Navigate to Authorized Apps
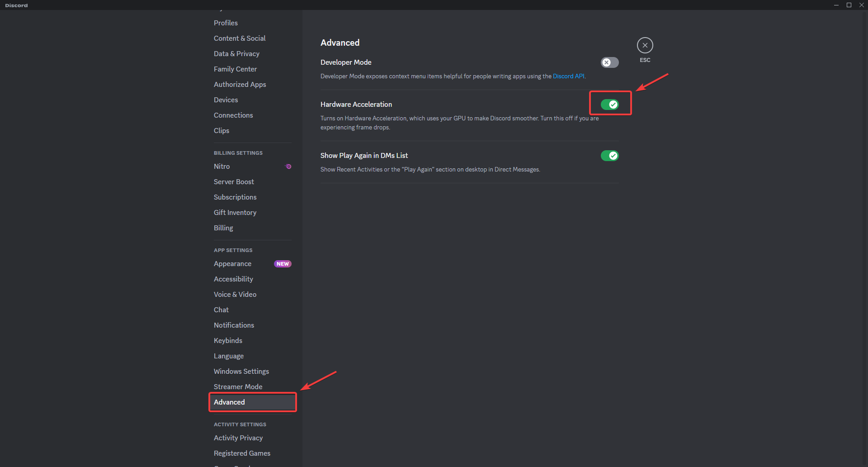The width and height of the screenshot is (868, 467). 240,85
